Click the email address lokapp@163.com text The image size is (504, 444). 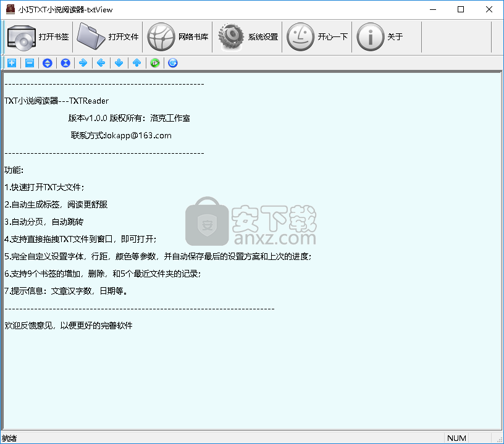coord(138,135)
